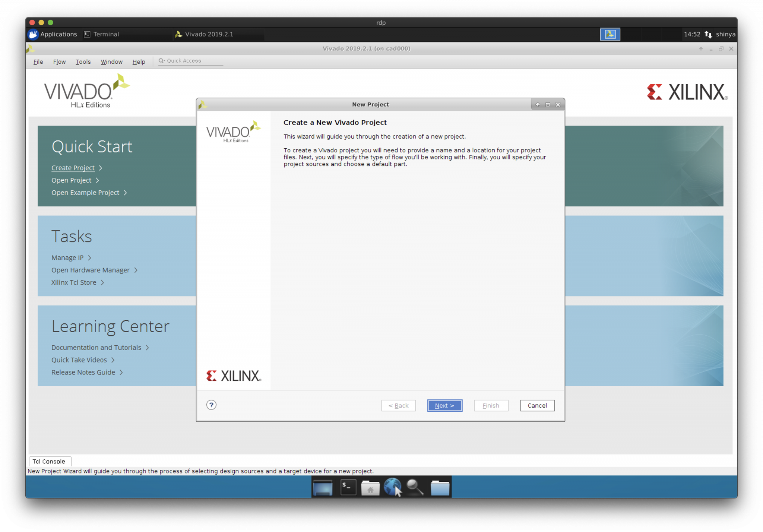Image resolution: width=763 pixels, height=532 pixels.
Task: Click the show desktop dock icon
Action: 323,488
